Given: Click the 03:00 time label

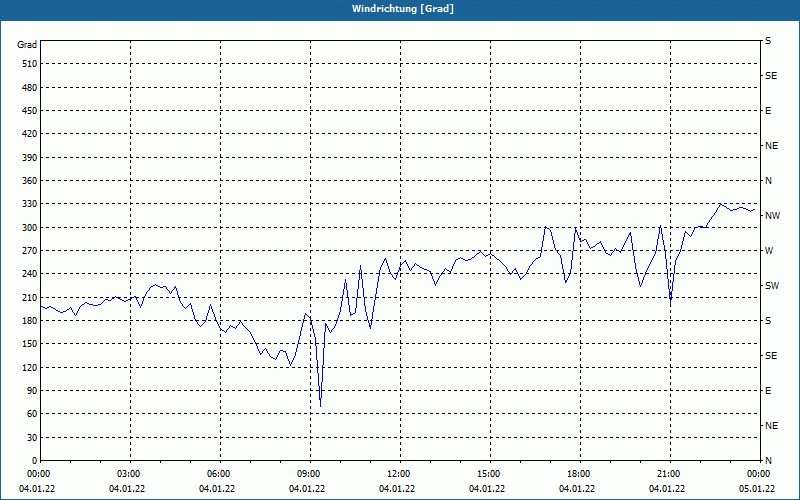Looking at the screenshot, I should (130, 474).
